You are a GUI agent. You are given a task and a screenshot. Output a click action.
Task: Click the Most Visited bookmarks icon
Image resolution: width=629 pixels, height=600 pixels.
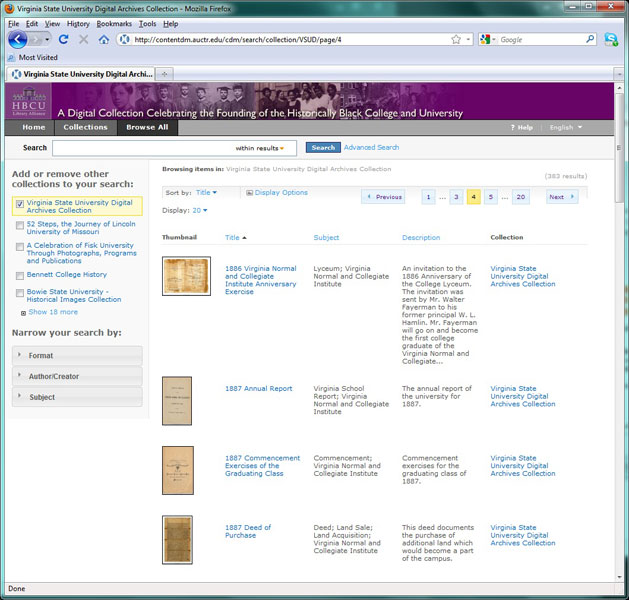[12, 57]
